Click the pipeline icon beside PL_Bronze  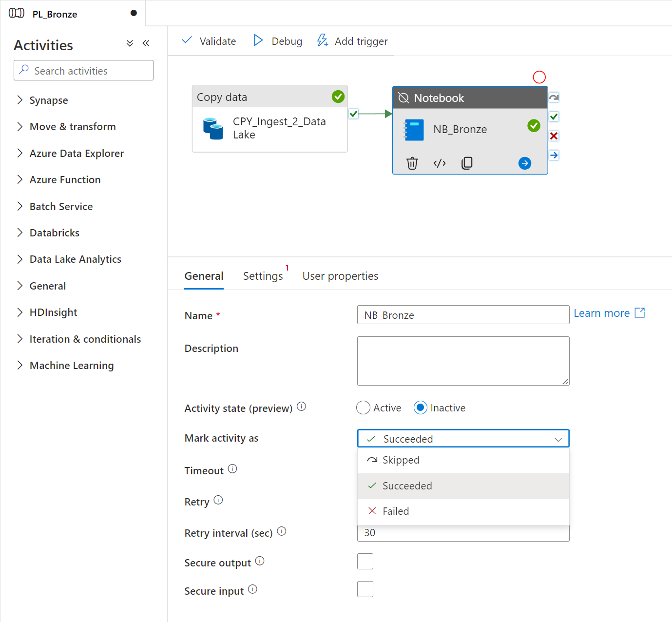17,13
